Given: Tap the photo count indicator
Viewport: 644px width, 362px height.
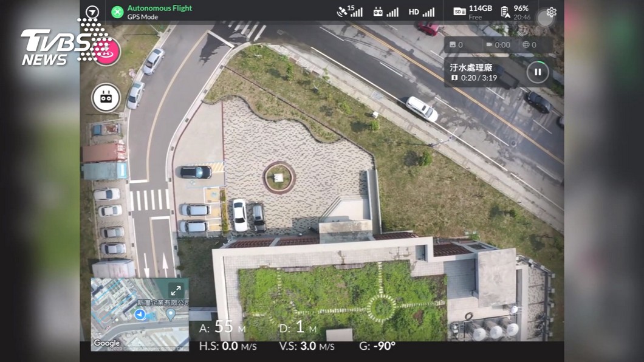Looking at the screenshot, I should [x=456, y=45].
